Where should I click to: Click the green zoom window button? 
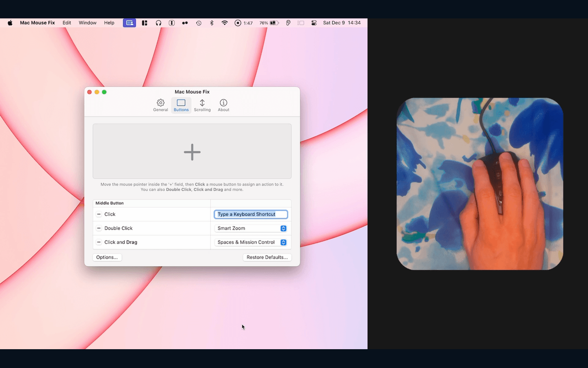coord(104,92)
